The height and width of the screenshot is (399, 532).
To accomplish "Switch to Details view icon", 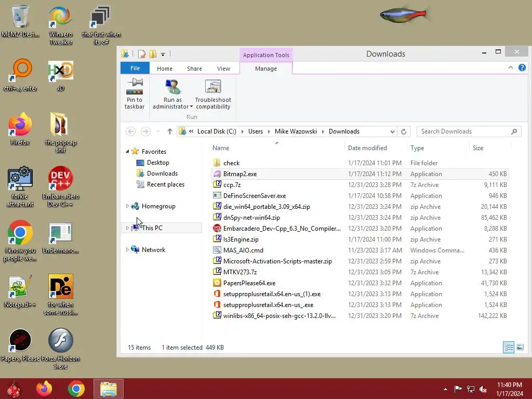I will [508, 347].
